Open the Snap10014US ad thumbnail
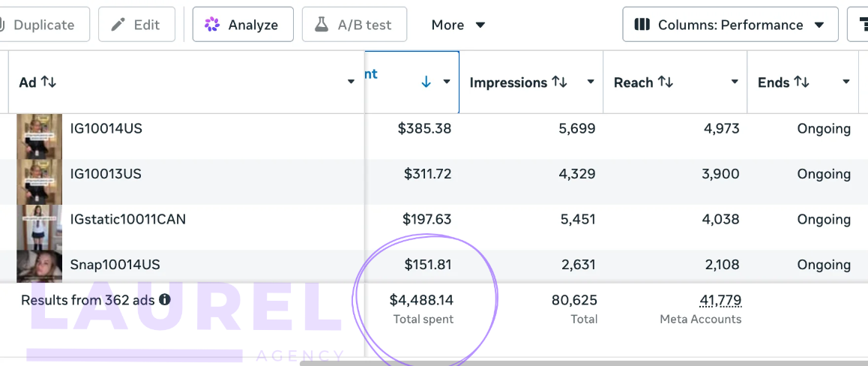The width and height of the screenshot is (868, 366). point(39,266)
